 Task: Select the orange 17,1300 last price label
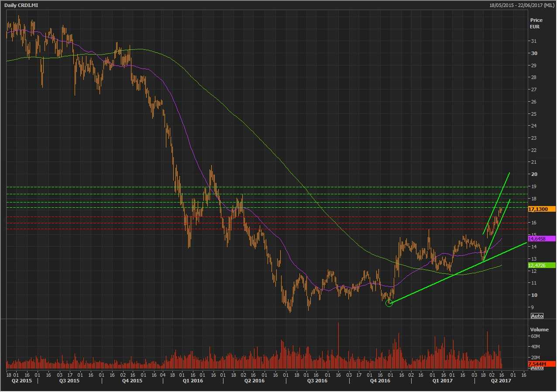click(x=541, y=209)
